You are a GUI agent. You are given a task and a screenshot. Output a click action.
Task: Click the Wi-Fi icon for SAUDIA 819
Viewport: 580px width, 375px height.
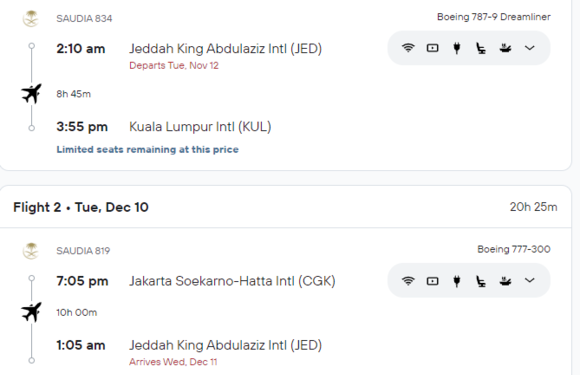tap(408, 281)
